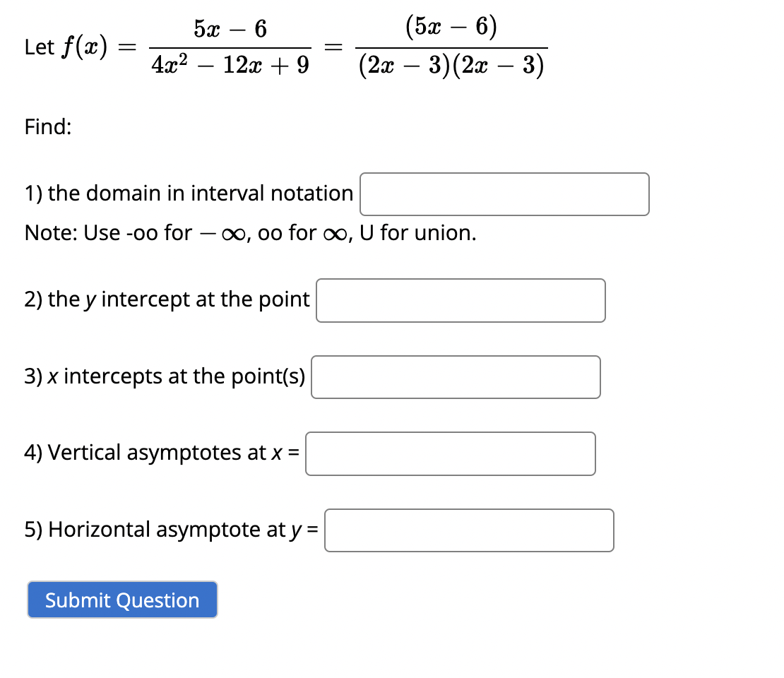Image resolution: width=784 pixels, height=678 pixels.
Task: Click question 2 label text
Action: tap(167, 299)
